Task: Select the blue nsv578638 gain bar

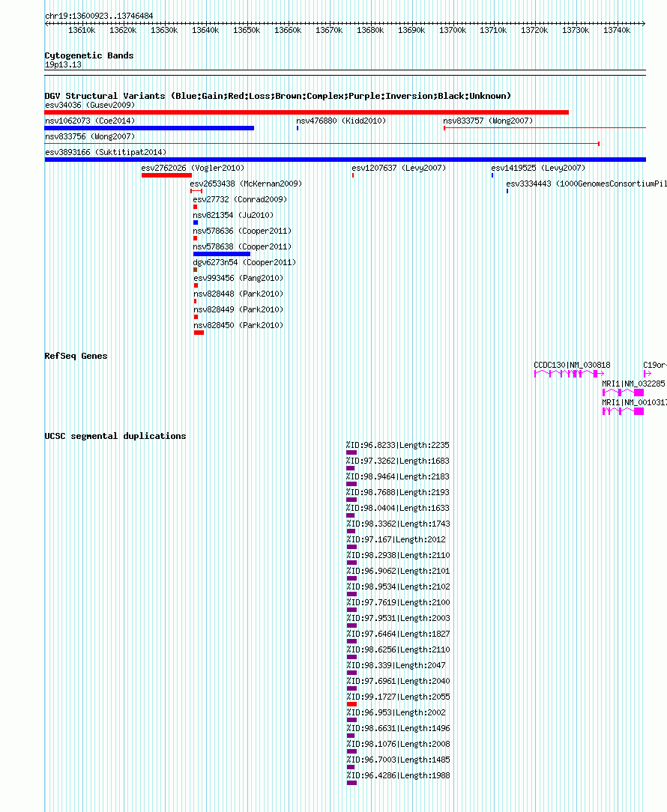Action: coord(222,254)
